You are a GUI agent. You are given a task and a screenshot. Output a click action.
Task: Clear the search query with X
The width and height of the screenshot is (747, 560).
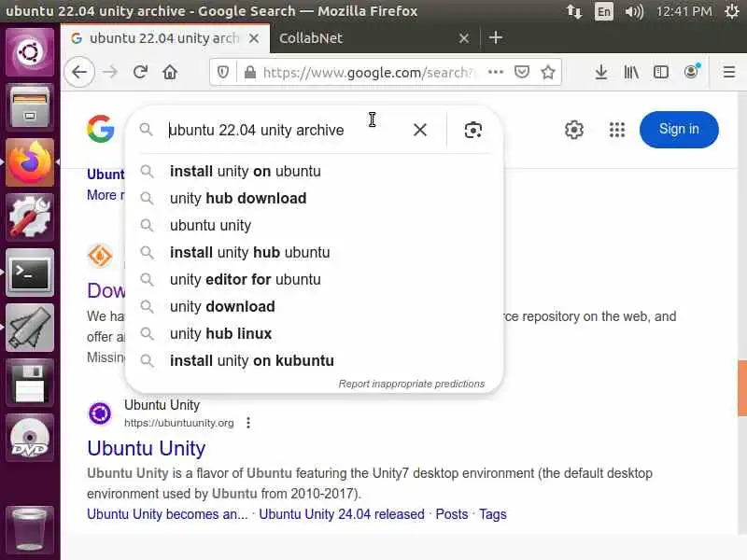tap(419, 130)
